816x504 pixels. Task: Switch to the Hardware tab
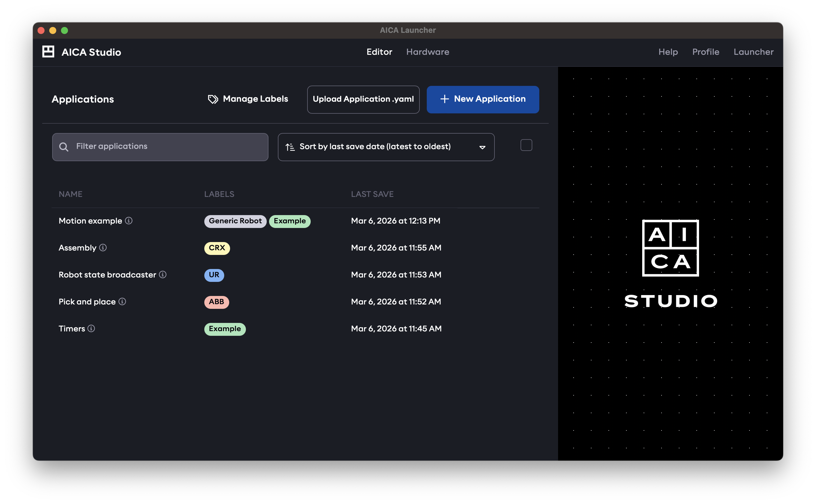(x=428, y=52)
